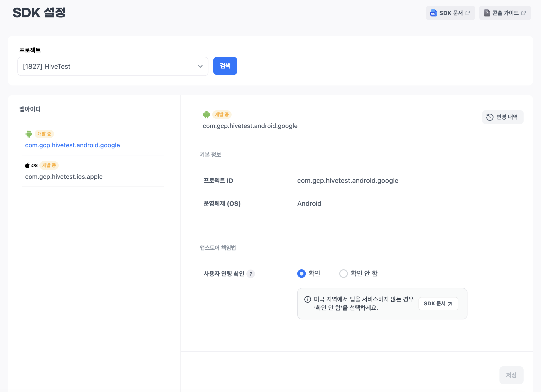Select the 확인 radio option
This screenshot has width=541, height=392.
coord(302,274)
